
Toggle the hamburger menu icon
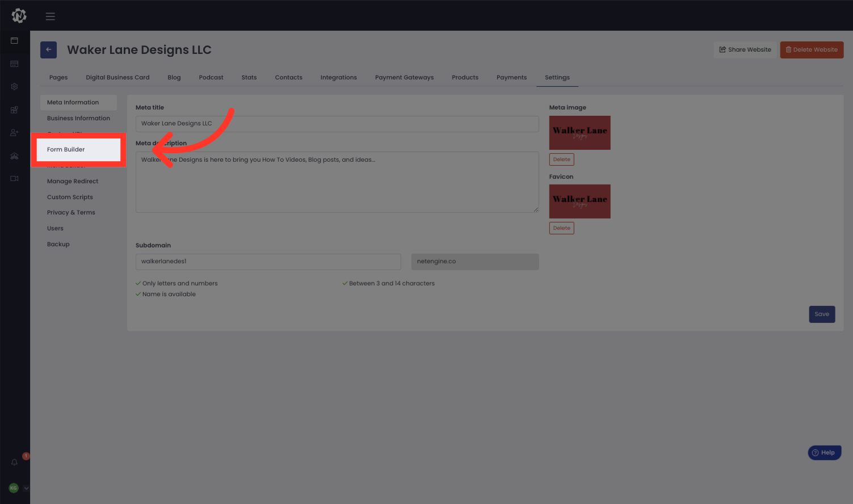[x=51, y=16]
